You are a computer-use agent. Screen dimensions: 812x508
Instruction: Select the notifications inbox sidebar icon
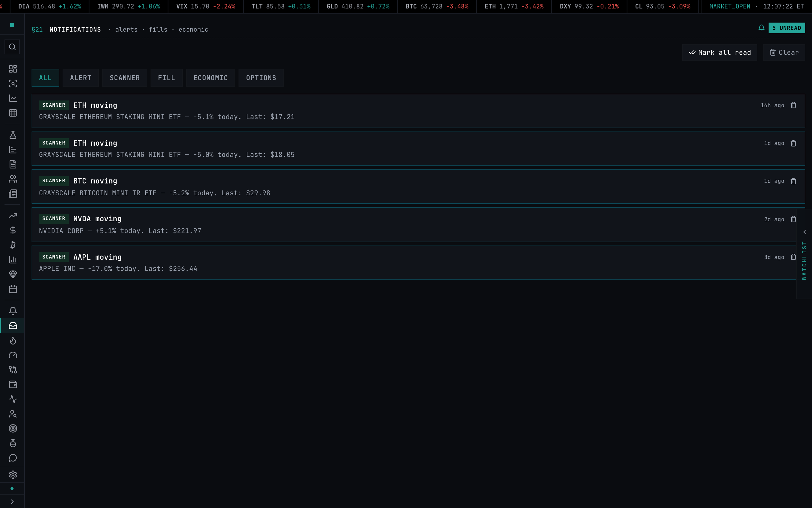13,326
